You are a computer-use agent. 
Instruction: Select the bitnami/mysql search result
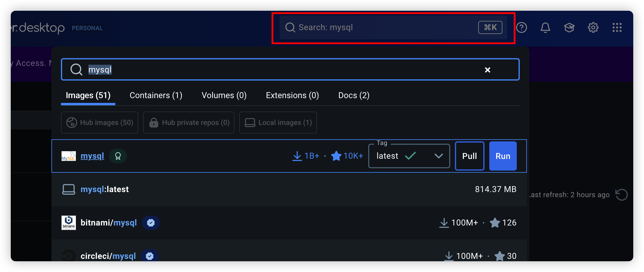point(109,223)
